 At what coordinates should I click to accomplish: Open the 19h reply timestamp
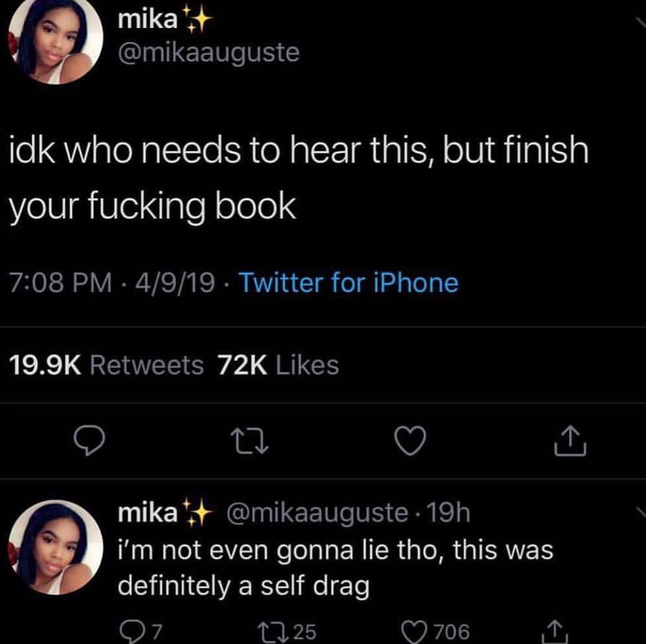click(x=449, y=513)
